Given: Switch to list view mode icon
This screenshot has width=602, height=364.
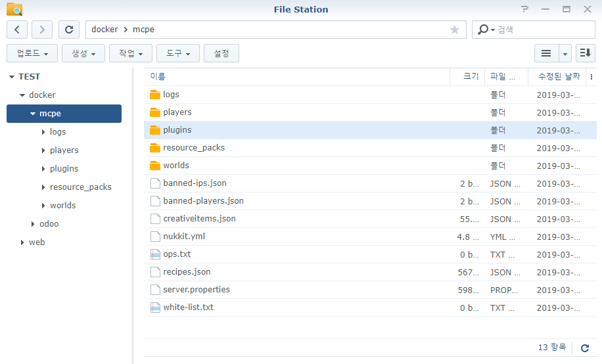Looking at the screenshot, I should [x=545, y=53].
